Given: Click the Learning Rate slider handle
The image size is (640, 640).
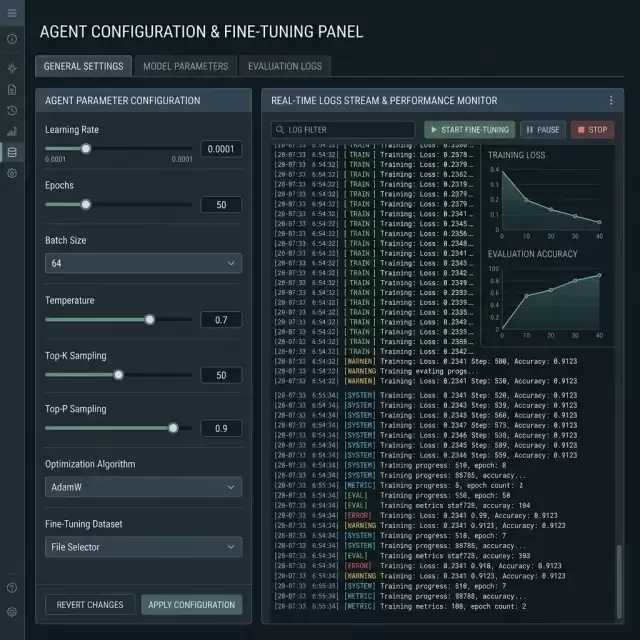Looking at the screenshot, I should pos(86,149).
